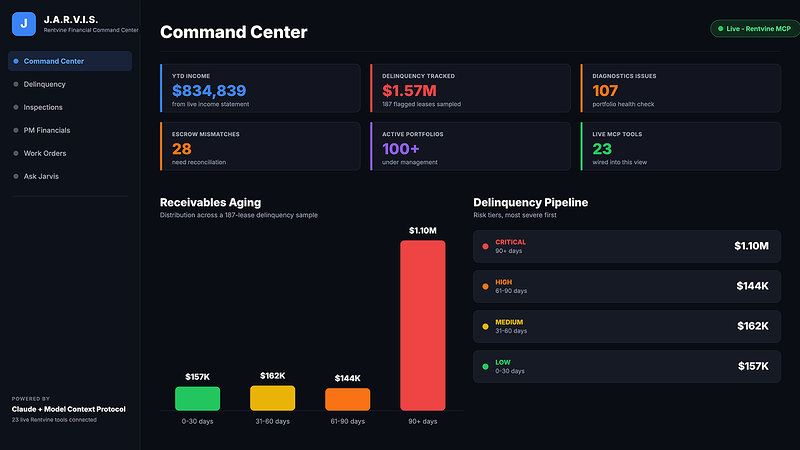Click the 28 escrow mismatches value
The image size is (800, 450).
[x=182, y=149]
